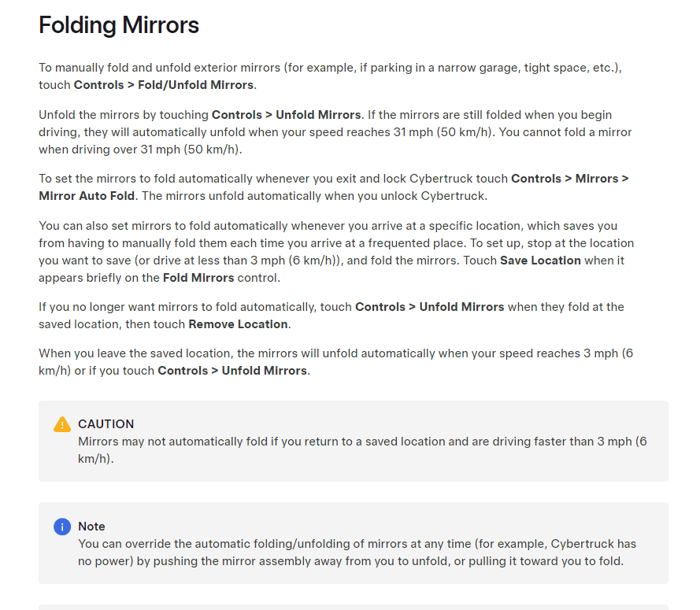Click the Controls > Mirrors > bold text
The height and width of the screenshot is (610, 700).
(569, 179)
